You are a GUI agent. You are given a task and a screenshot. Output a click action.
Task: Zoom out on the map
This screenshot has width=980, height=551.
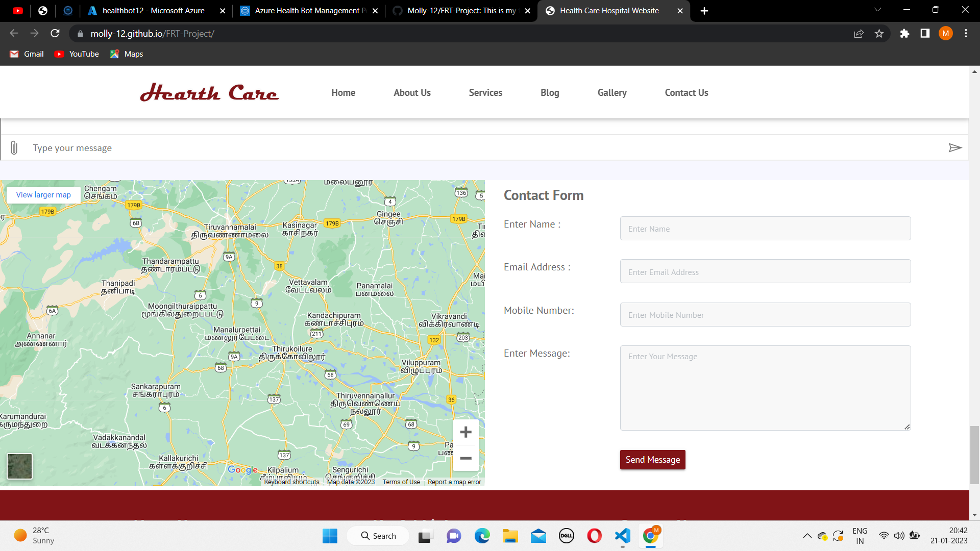[465, 458]
